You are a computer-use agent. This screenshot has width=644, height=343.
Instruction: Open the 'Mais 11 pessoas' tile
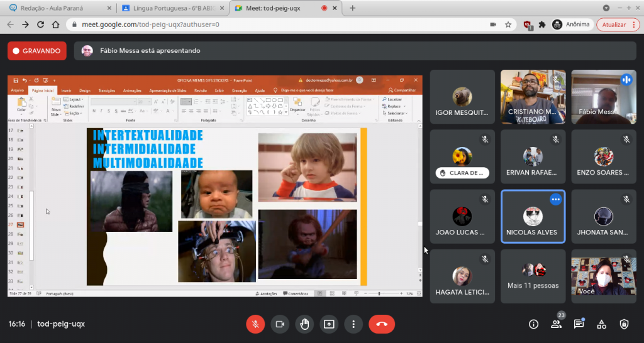coord(533,276)
